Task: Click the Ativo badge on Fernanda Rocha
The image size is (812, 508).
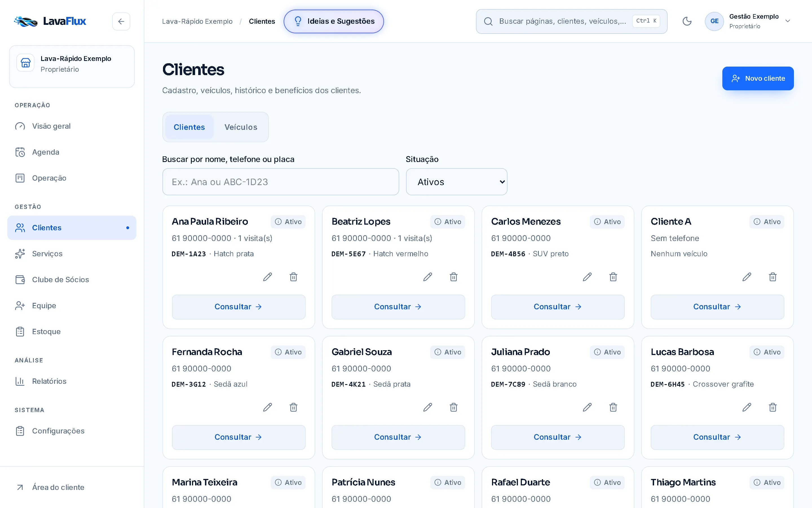Action: pyautogui.click(x=288, y=352)
